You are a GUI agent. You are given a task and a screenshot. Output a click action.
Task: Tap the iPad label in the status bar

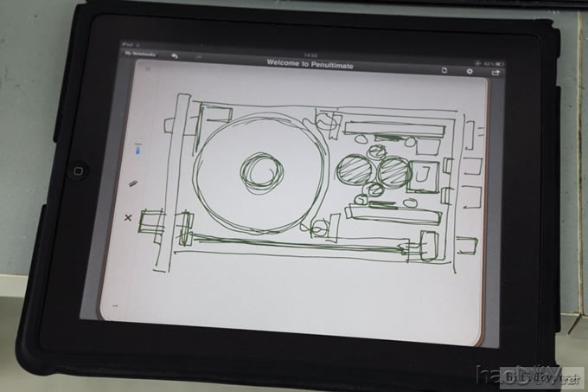click(125, 45)
